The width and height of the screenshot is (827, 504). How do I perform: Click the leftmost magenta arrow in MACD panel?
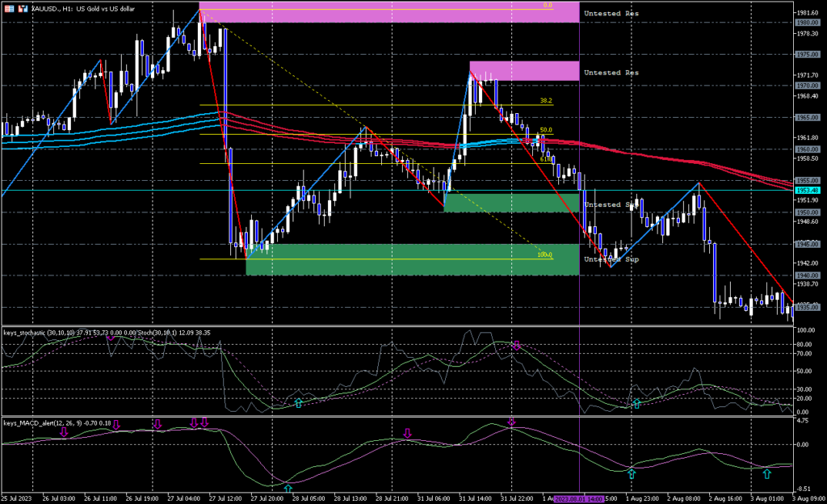tap(64, 434)
